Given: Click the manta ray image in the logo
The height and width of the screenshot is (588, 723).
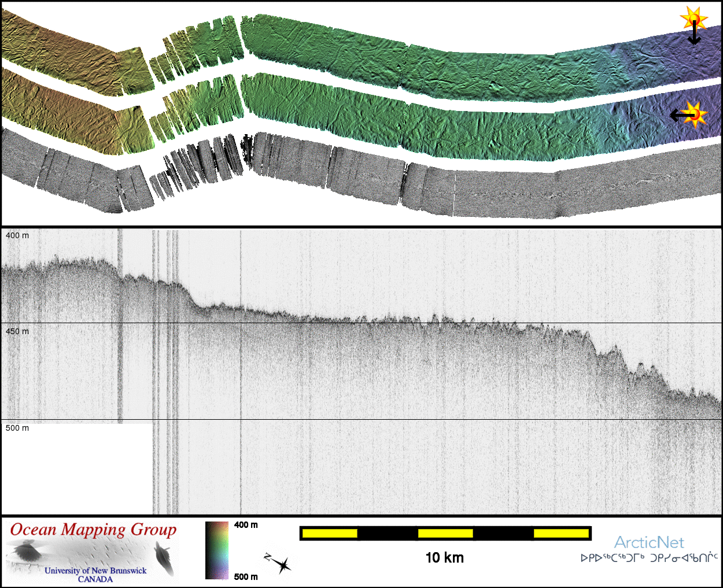Looking at the screenshot, I should point(26,550).
